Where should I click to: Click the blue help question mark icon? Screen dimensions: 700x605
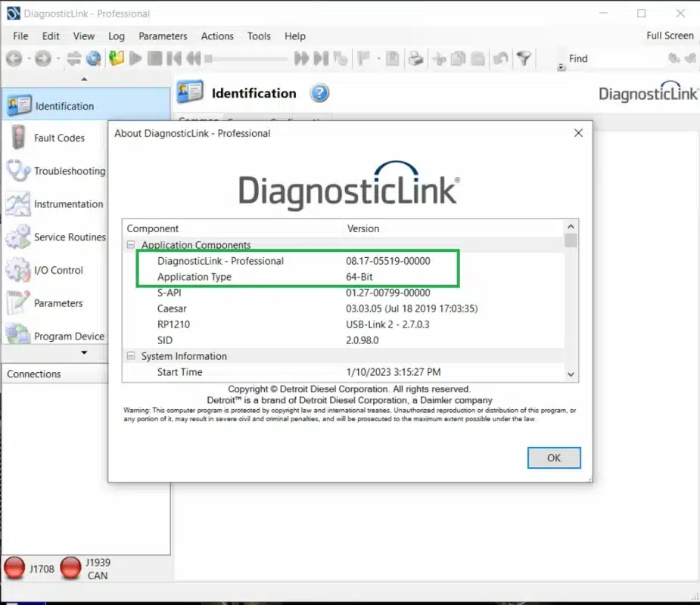point(319,93)
